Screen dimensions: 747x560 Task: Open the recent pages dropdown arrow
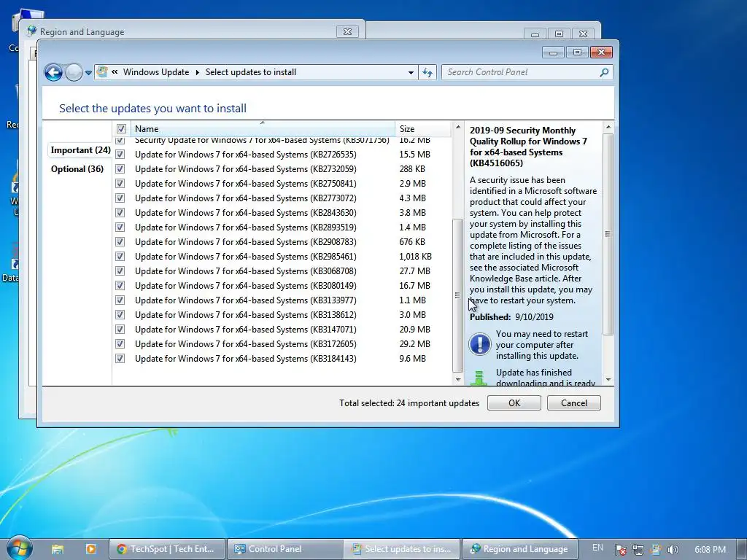(88, 73)
